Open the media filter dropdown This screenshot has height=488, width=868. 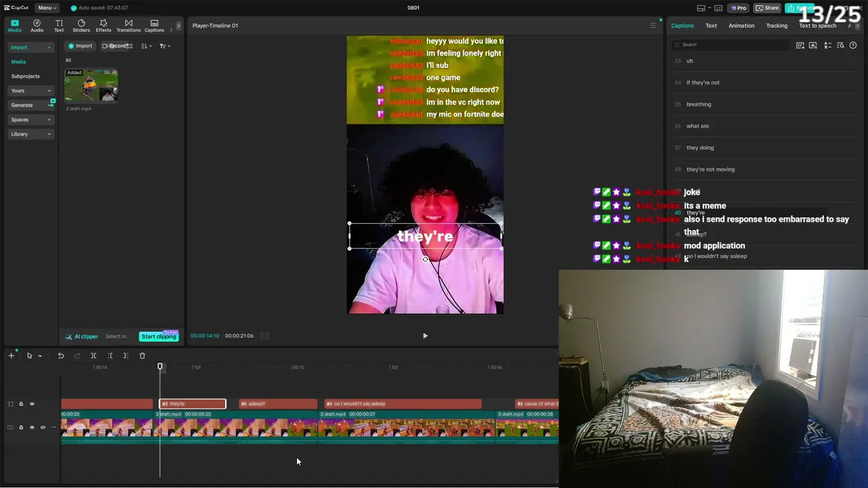click(165, 46)
